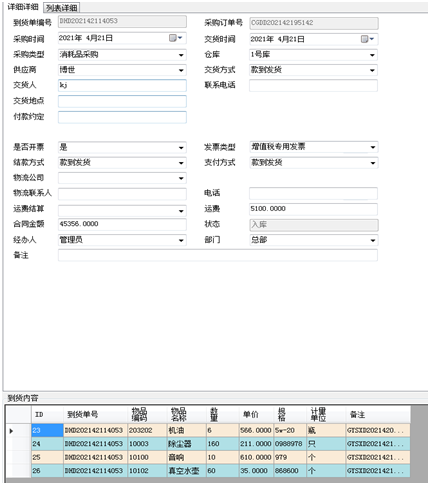Click item code cell 10100
430x485 pixels.
point(147,457)
